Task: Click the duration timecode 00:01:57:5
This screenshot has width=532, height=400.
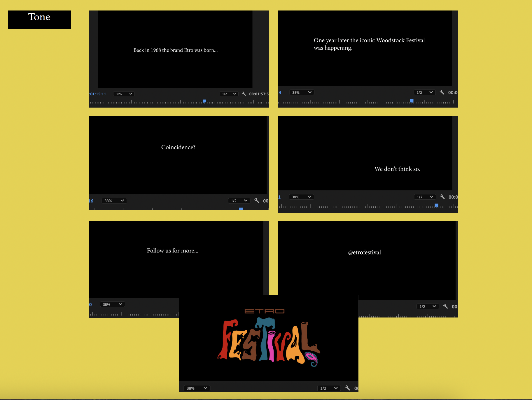Action: 259,94
